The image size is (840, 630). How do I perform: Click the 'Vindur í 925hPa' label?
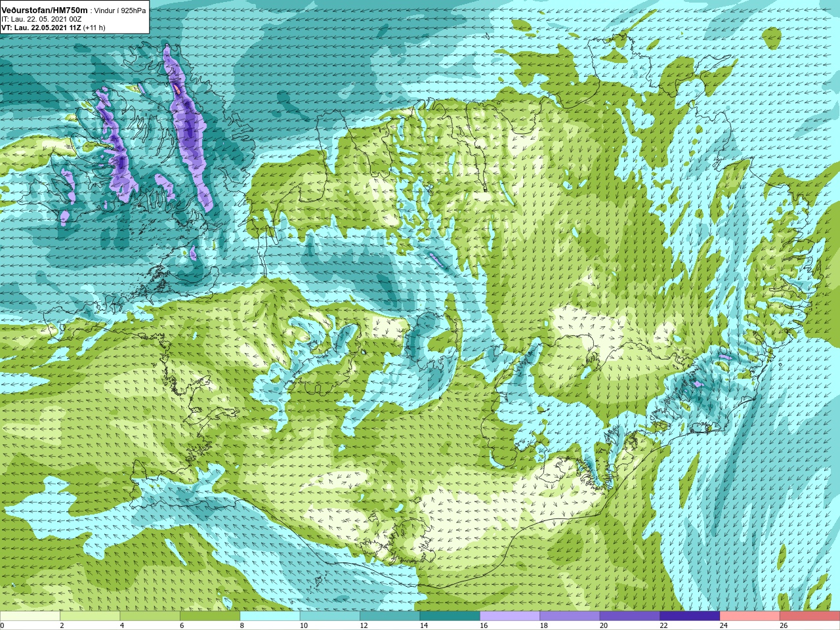pyautogui.click(x=120, y=11)
